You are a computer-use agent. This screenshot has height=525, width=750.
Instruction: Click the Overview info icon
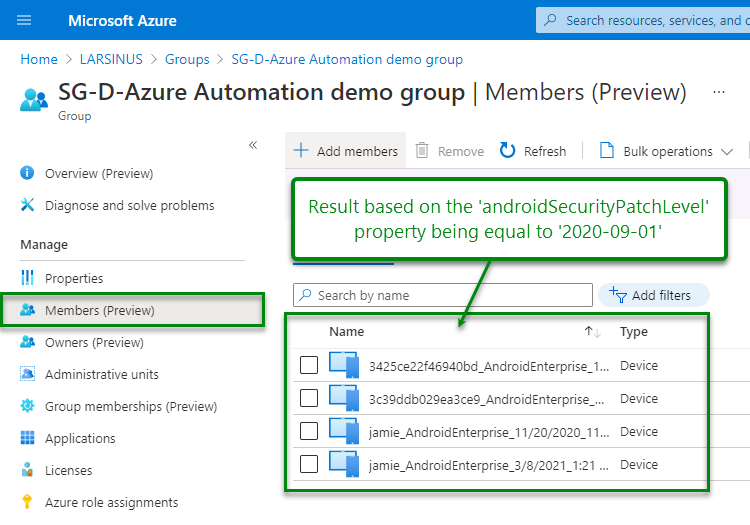click(27, 173)
